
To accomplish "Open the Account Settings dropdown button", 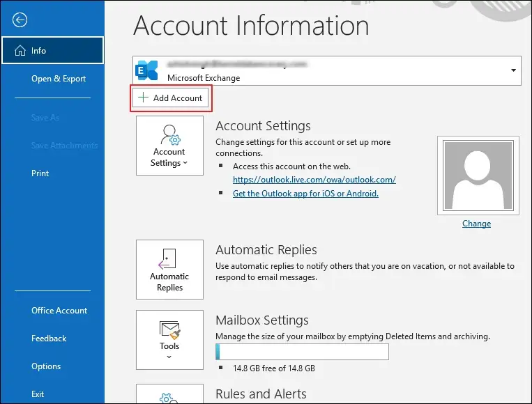I will click(169, 146).
